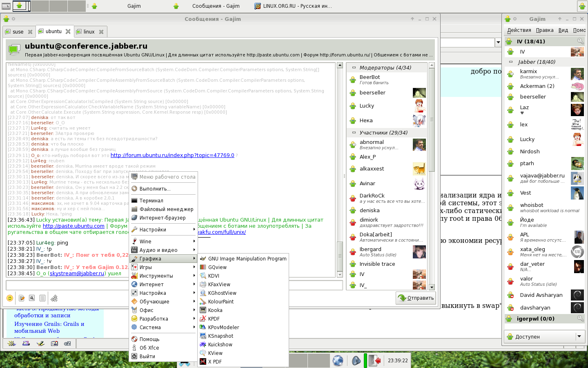Select participant deniska in the room list
Image resolution: width=588 pixels, height=368 pixels.
click(387, 210)
